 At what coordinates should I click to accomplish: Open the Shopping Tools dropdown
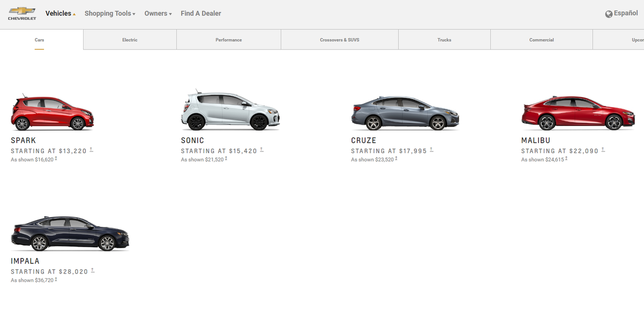point(109,13)
